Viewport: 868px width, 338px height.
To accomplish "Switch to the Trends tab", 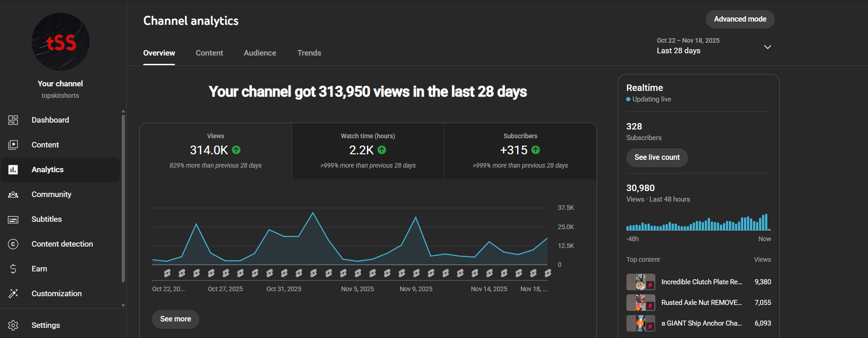I will [309, 53].
